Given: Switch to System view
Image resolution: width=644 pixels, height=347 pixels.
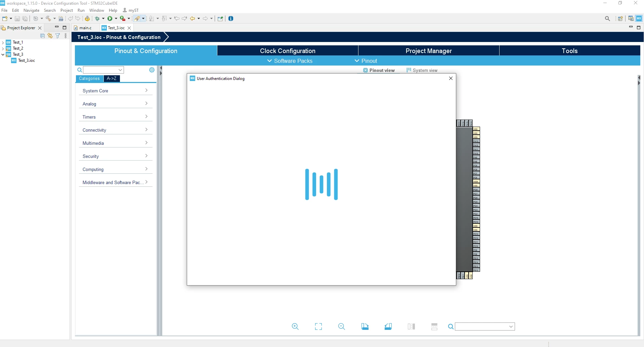Looking at the screenshot, I should pos(422,70).
